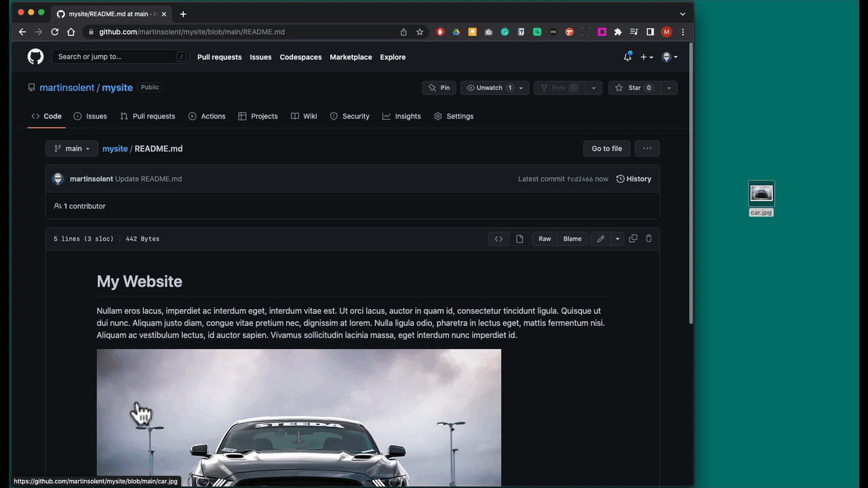Open the Settings repository tab
Image resolution: width=868 pixels, height=488 pixels.
(x=454, y=116)
